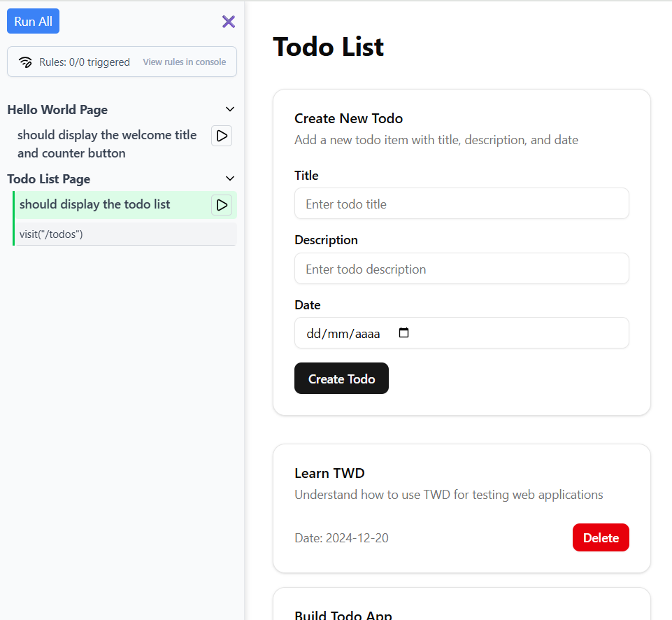
Task: Close the test runner sidebar
Action: pyautogui.click(x=229, y=22)
